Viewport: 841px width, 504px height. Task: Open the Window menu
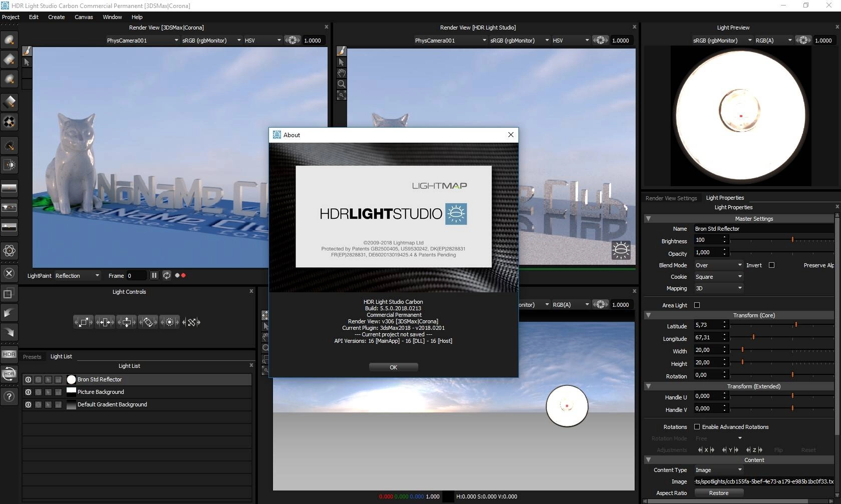coord(112,17)
